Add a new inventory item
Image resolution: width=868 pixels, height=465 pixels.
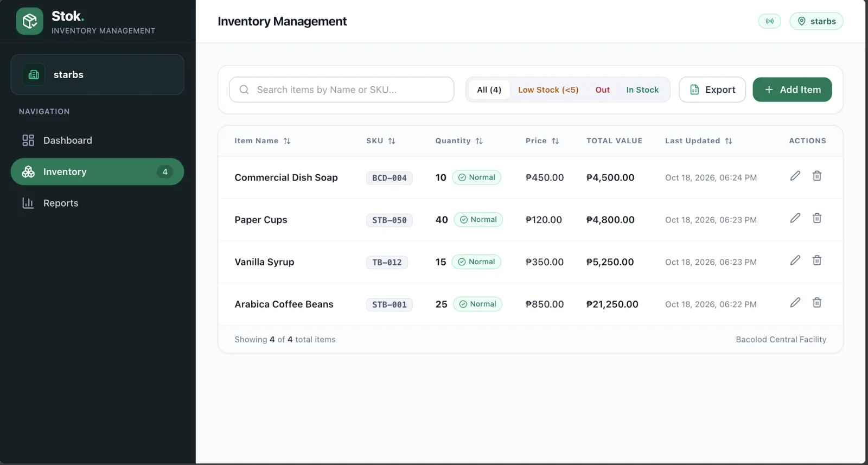792,90
